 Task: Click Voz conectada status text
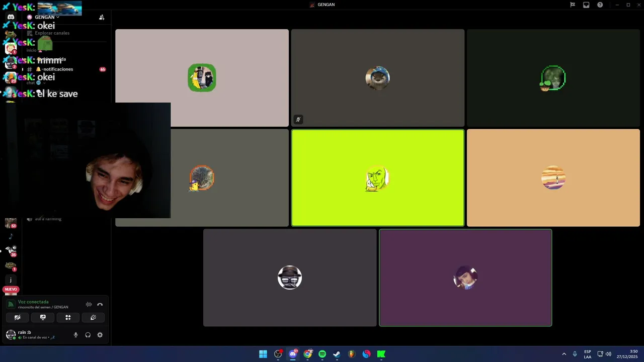click(33, 302)
